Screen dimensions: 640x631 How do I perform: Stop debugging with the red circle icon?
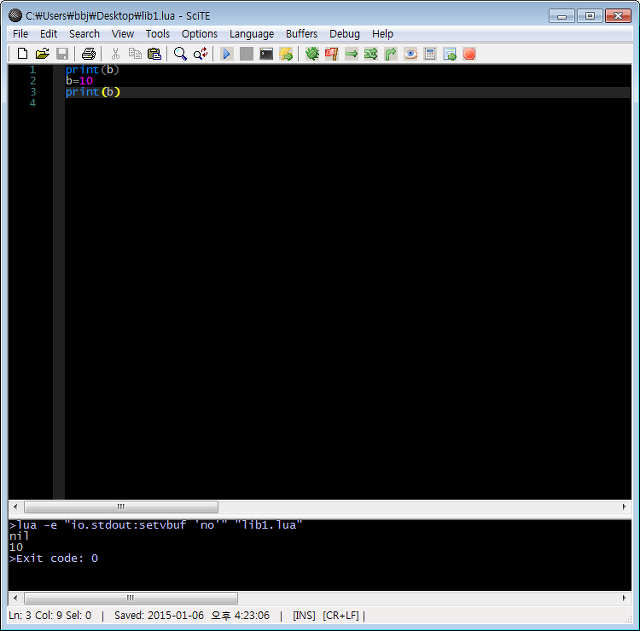469,54
